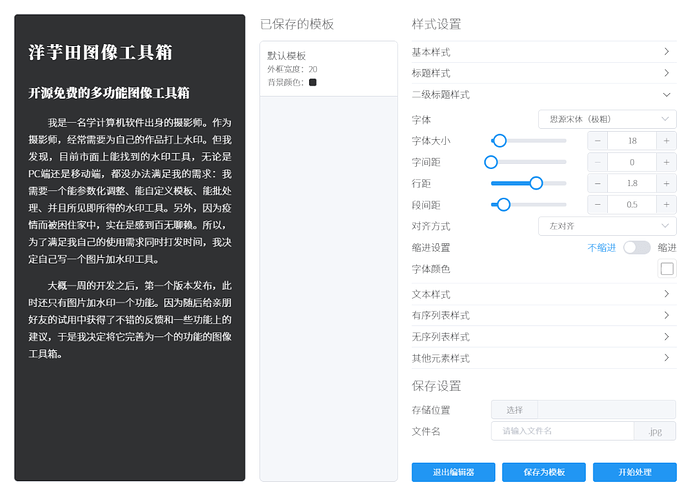Click minus button for paragraph spacing (段间距)
The height and width of the screenshot is (495, 690).
(598, 205)
